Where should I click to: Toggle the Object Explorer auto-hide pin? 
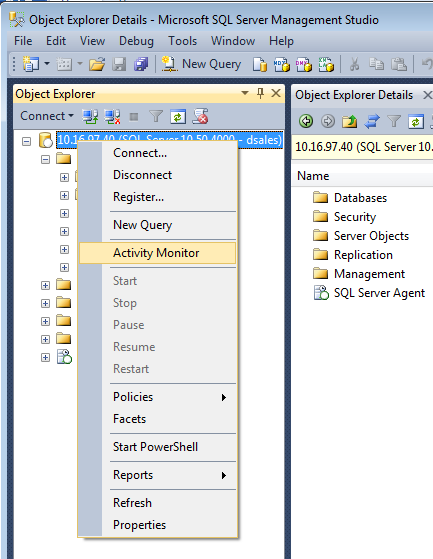[261, 93]
